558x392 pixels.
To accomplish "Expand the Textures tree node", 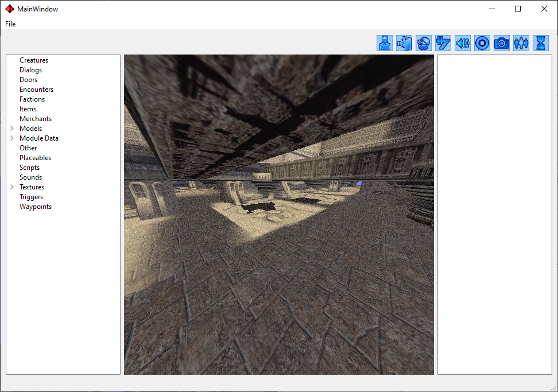I will (x=11, y=187).
